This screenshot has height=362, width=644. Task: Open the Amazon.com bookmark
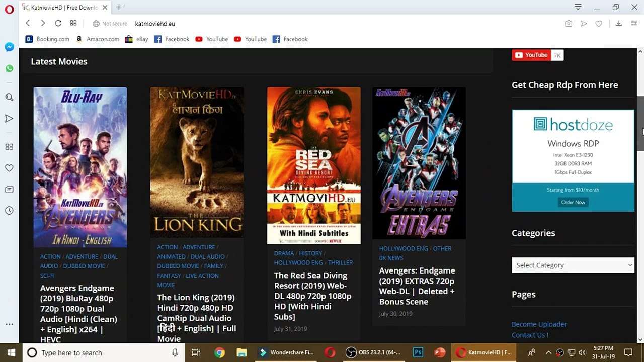point(97,39)
